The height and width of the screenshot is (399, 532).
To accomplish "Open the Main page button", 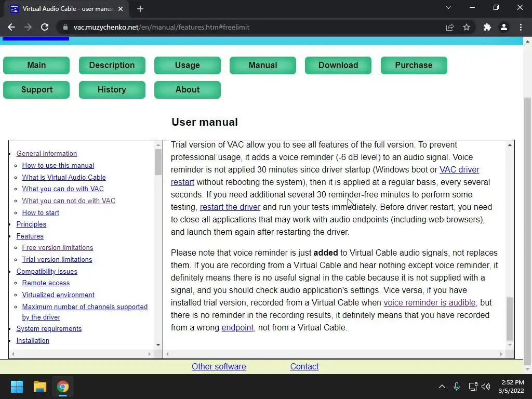I will [x=36, y=65].
